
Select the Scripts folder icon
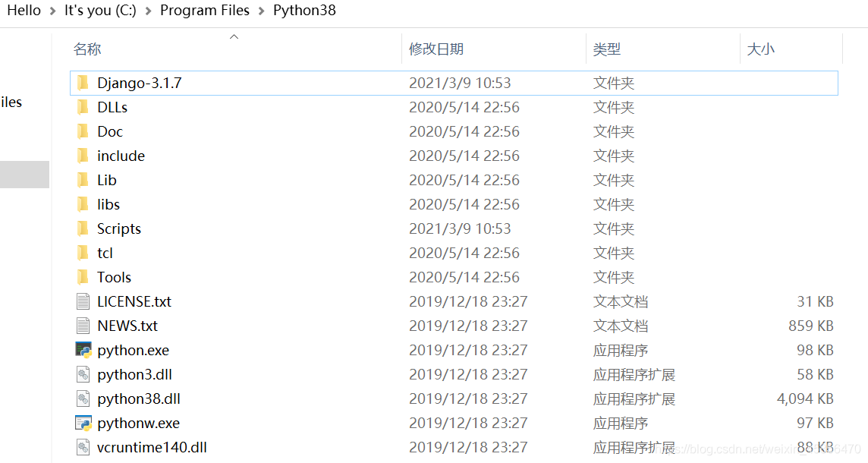83,228
